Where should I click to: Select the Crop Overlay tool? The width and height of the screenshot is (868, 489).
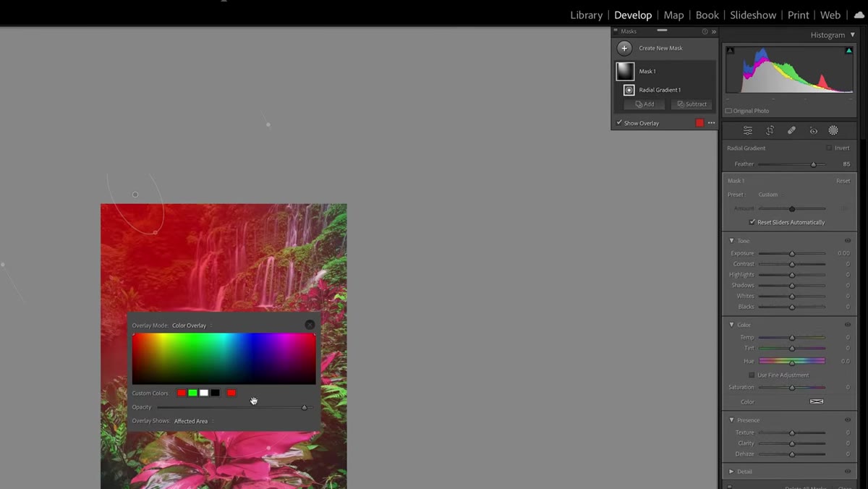click(x=770, y=130)
